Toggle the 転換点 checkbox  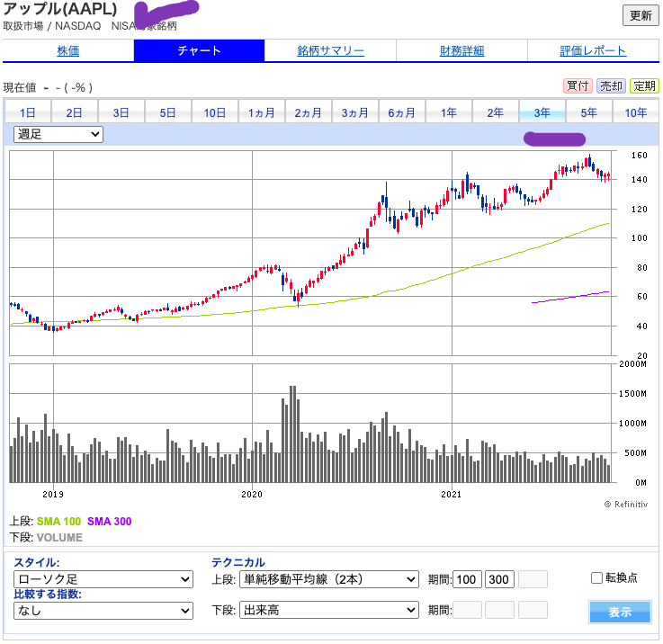point(596,577)
